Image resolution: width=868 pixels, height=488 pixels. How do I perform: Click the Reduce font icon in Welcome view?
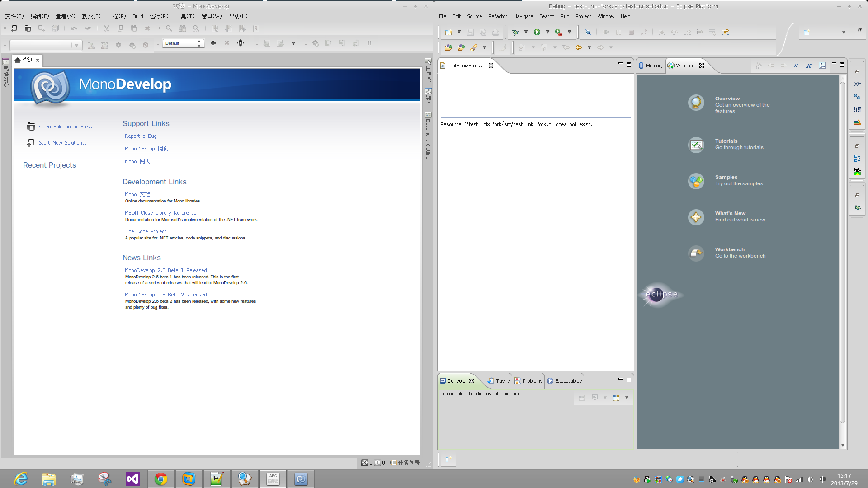796,66
